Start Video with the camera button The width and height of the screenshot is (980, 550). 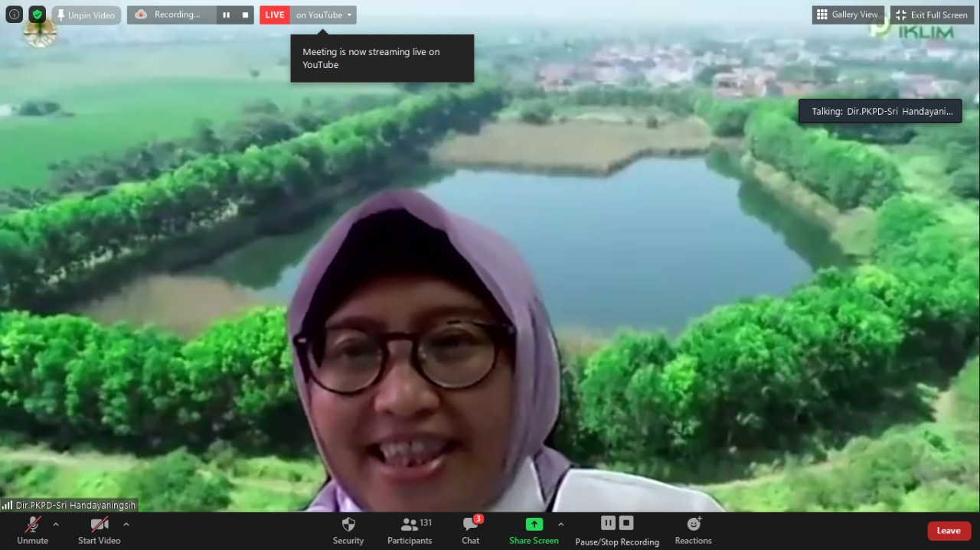100,530
